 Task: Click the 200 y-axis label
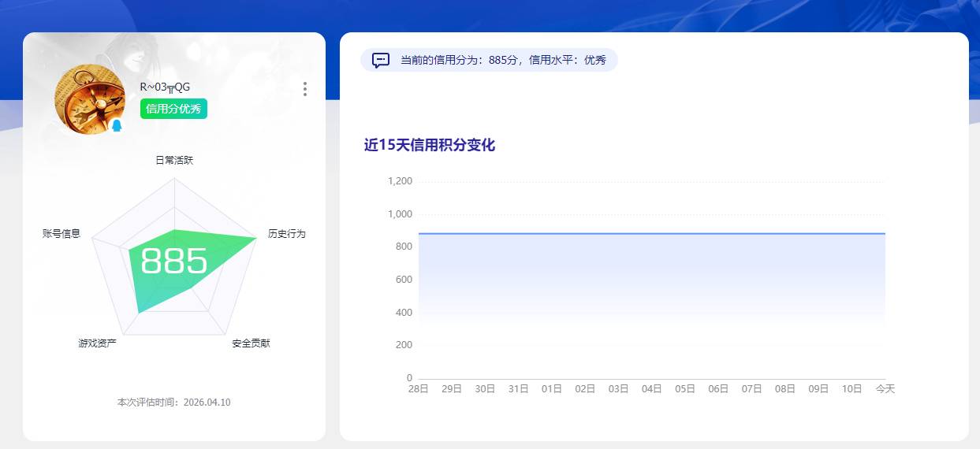[404, 345]
